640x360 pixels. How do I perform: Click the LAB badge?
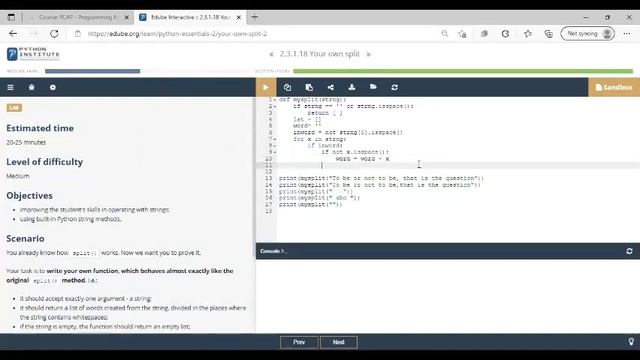pyautogui.click(x=14, y=108)
